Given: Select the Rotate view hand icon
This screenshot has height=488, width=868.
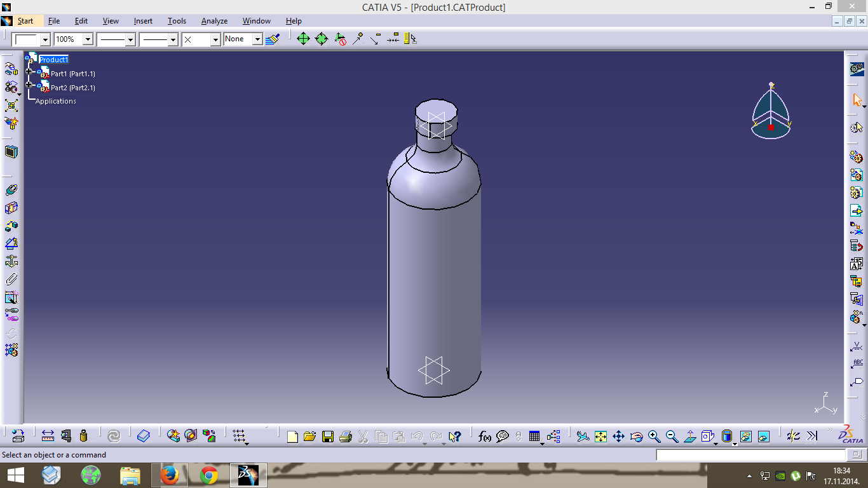Looking at the screenshot, I should pos(636,437).
